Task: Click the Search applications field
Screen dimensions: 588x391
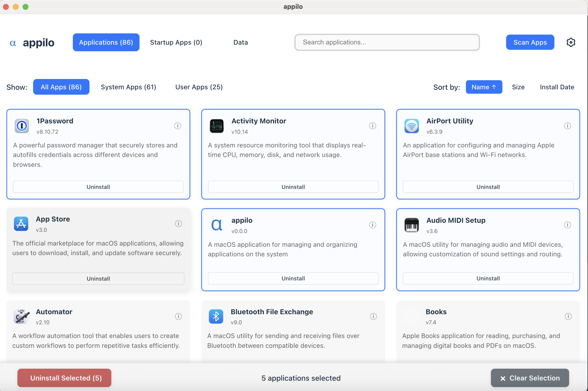Action: [x=387, y=42]
